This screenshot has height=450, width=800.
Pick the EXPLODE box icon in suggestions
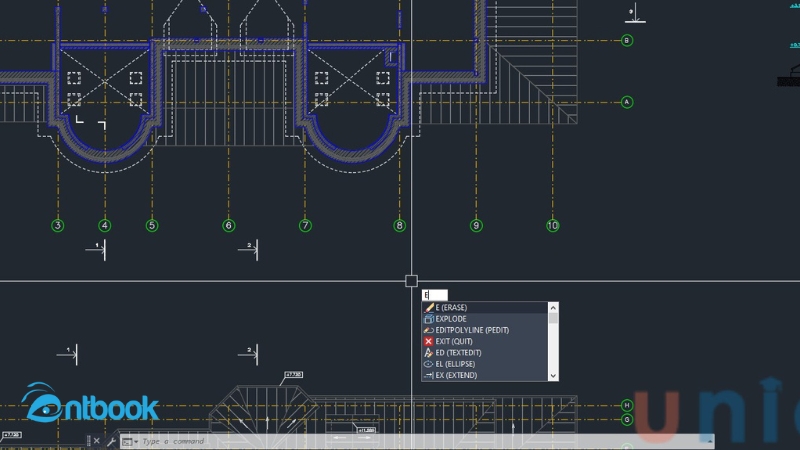429,319
